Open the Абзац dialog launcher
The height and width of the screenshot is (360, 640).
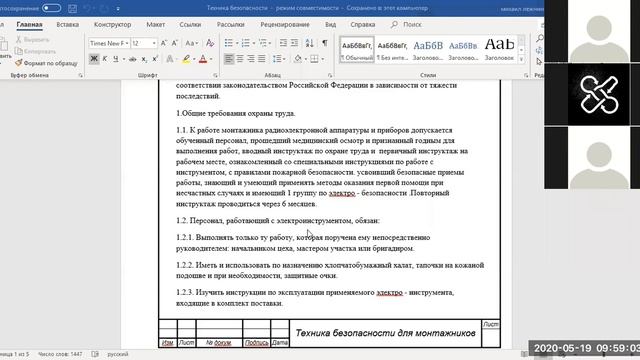330,76
